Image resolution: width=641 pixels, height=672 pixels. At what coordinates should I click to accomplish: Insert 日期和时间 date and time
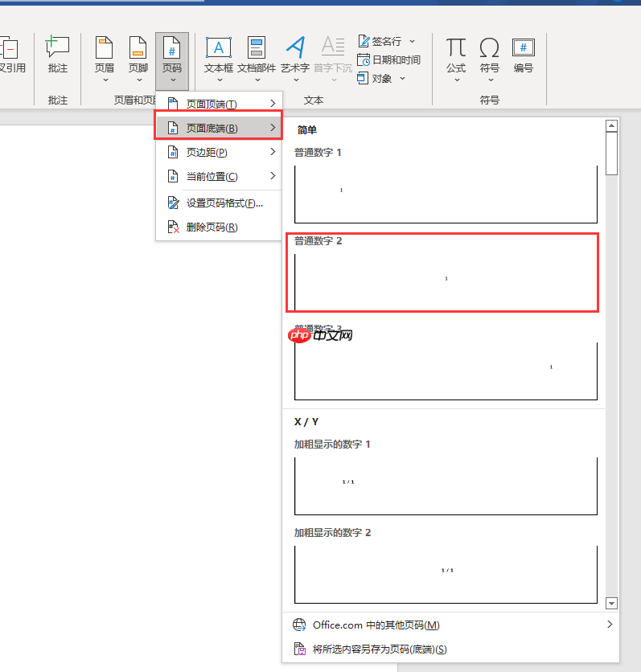pyautogui.click(x=388, y=59)
